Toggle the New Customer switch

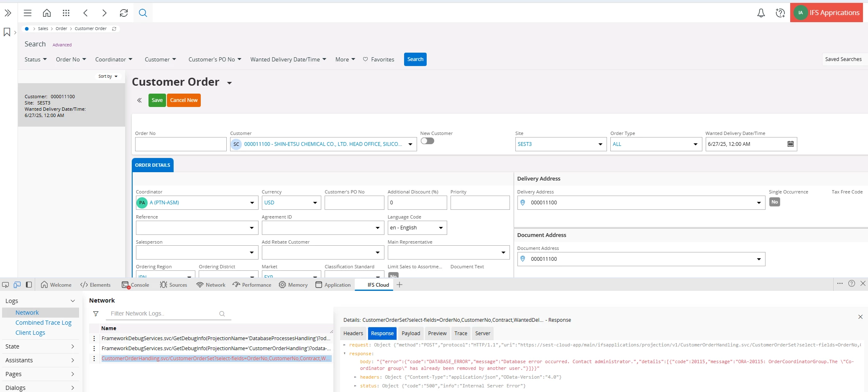(428, 141)
